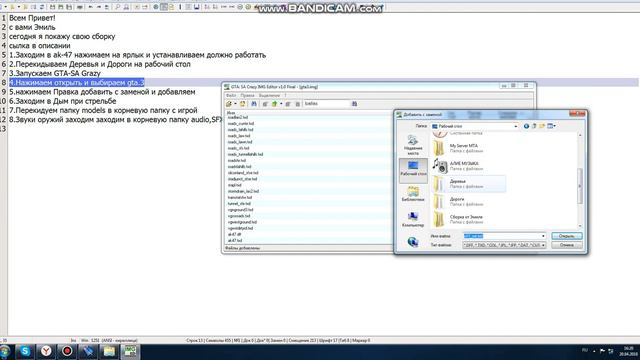Open Bandicam recorder taskbar icon

pos(67,351)
